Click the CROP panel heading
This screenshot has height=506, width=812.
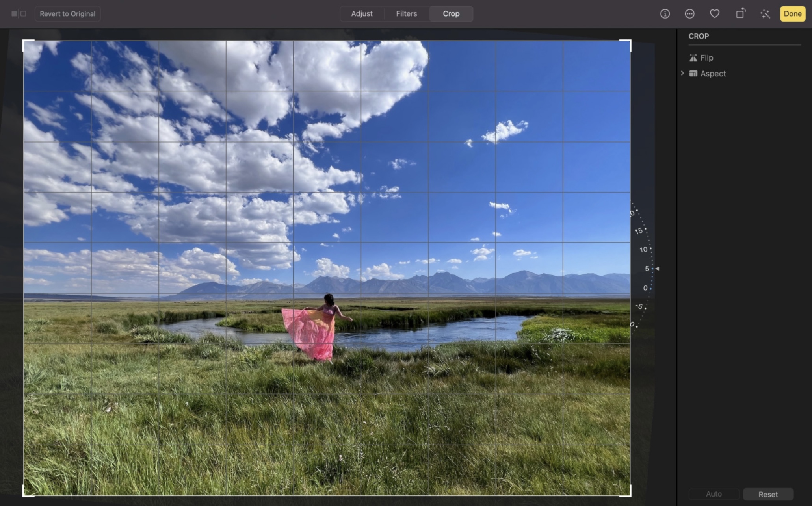pyautogui.click(x=699, y=36)
